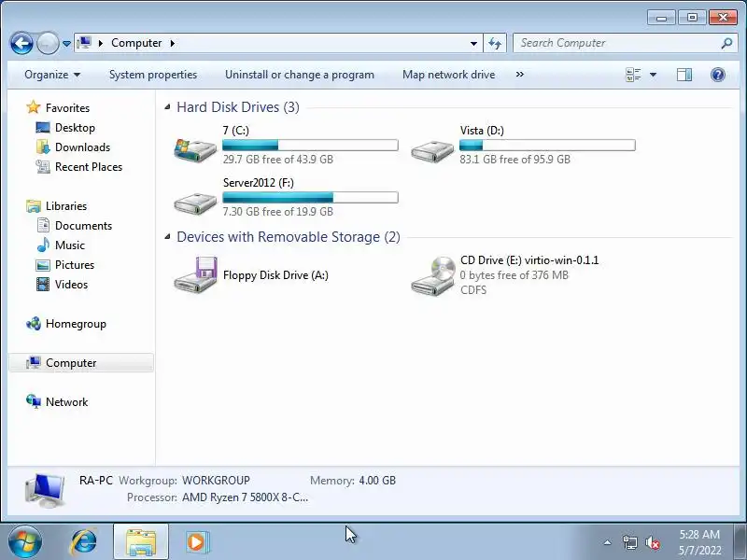The width and height of the screenshot is (747, 560).
Task: Select Network in the navigation pane
Action: click(x=66, y=402)
